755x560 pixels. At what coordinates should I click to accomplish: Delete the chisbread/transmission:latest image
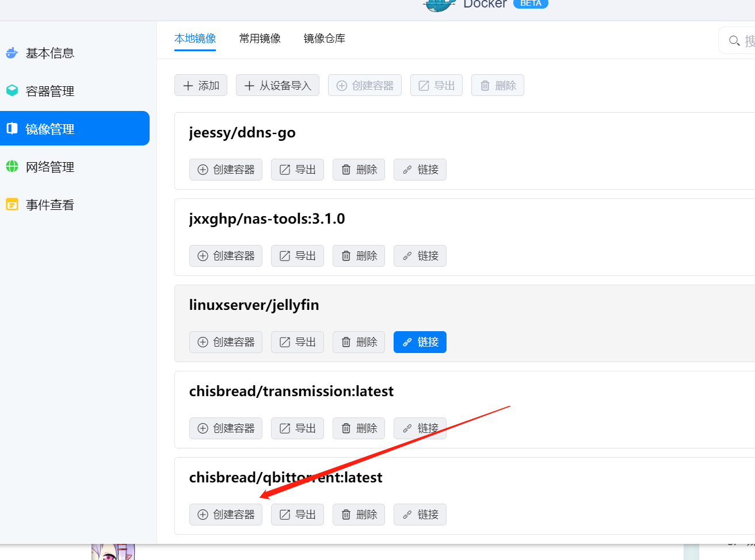359,428
